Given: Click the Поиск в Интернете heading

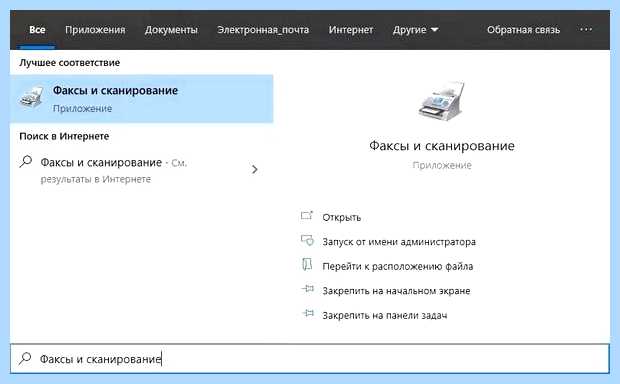Looking at the screenshot, I should point(64,136).
